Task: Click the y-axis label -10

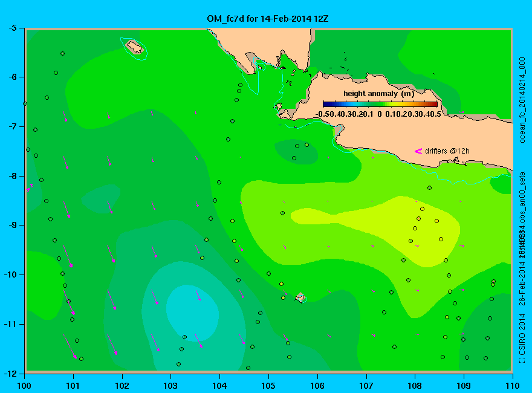Action: coord(10,274)
